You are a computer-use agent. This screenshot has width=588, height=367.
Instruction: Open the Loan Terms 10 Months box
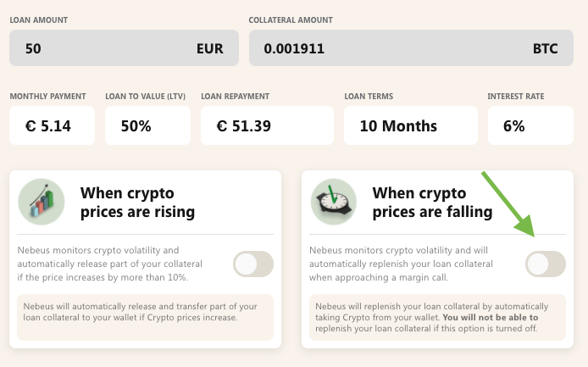click(411, 125)
